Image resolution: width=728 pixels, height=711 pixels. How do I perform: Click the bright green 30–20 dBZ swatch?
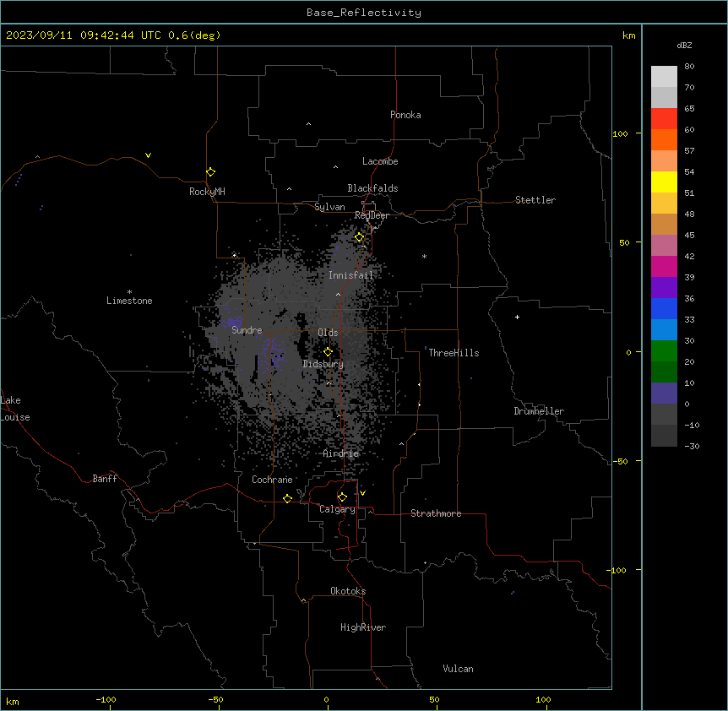[664, 351]
